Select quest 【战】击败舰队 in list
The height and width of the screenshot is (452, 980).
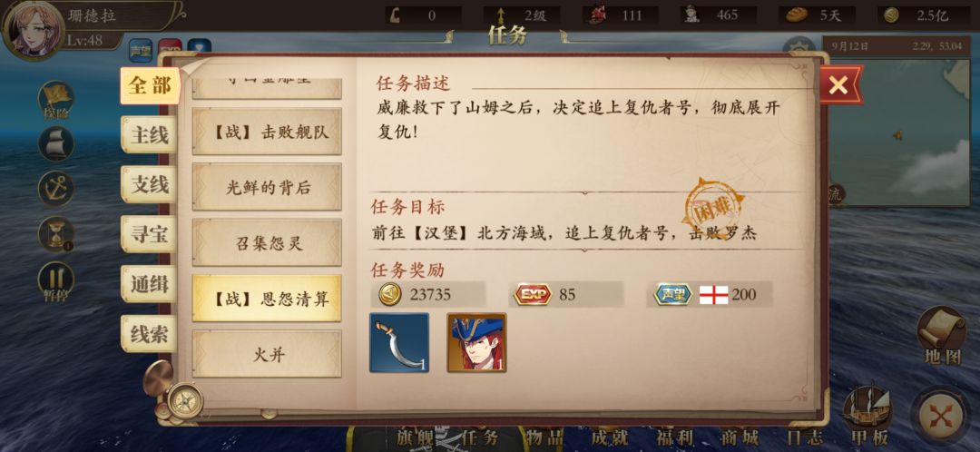[x=267, y=132]
